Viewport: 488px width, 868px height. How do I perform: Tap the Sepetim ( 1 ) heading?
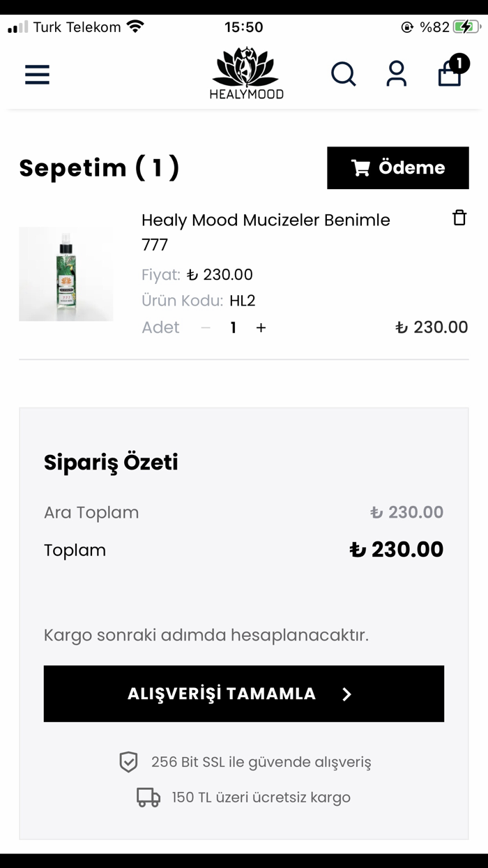pos(99,167)
